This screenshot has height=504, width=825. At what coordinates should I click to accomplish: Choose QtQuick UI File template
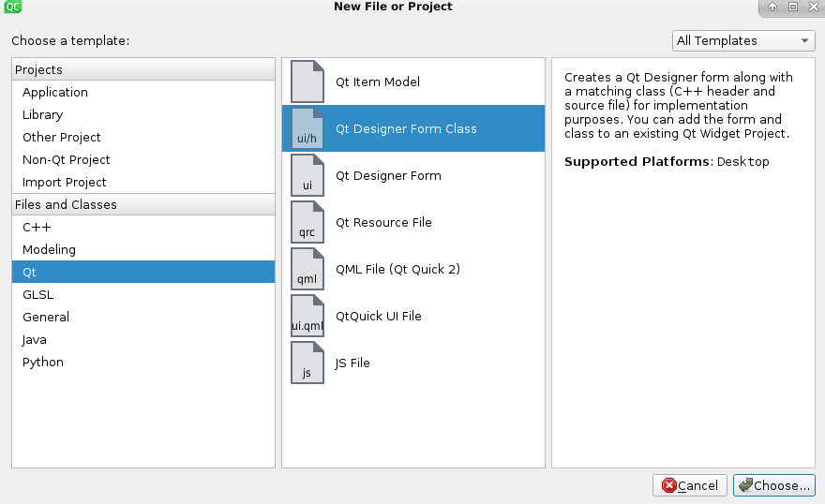[x=413, y=316]
